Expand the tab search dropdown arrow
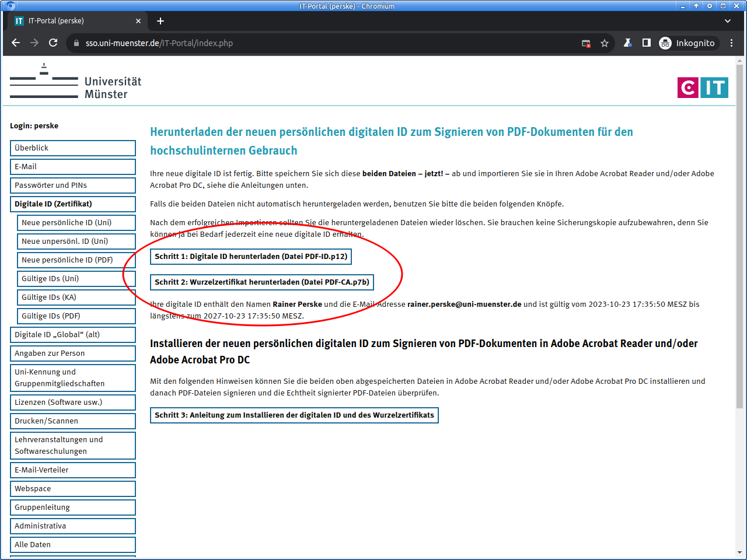Viewport: 747px width, 560px height. 728,21
